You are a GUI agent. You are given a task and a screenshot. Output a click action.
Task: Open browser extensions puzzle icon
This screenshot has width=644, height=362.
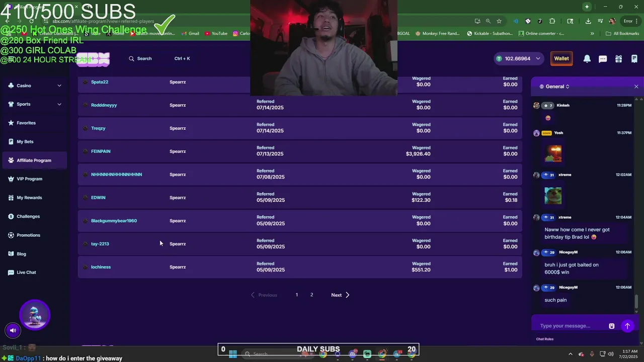[552, 21]
